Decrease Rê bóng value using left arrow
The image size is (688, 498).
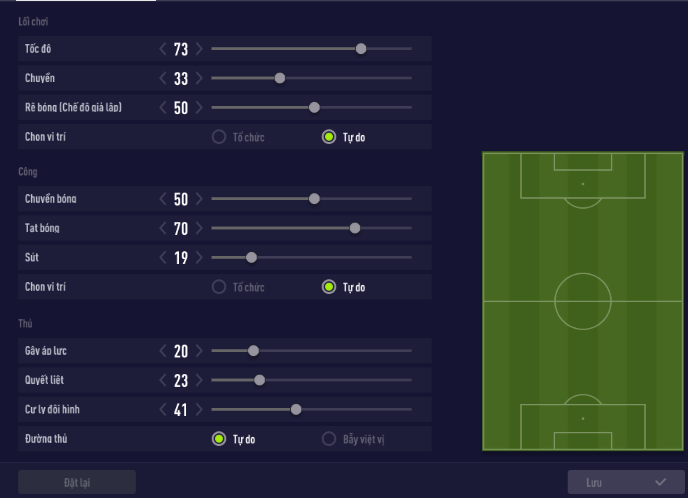[164, 108]
